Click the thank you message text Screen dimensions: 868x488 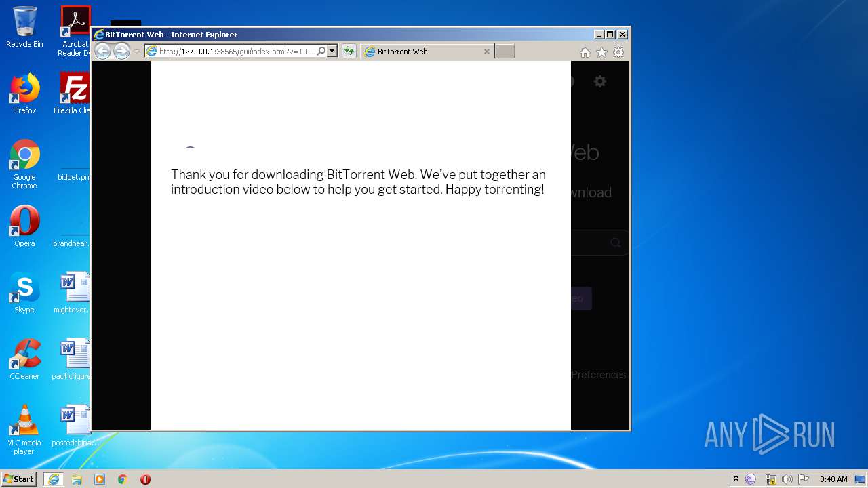[358, 182]
